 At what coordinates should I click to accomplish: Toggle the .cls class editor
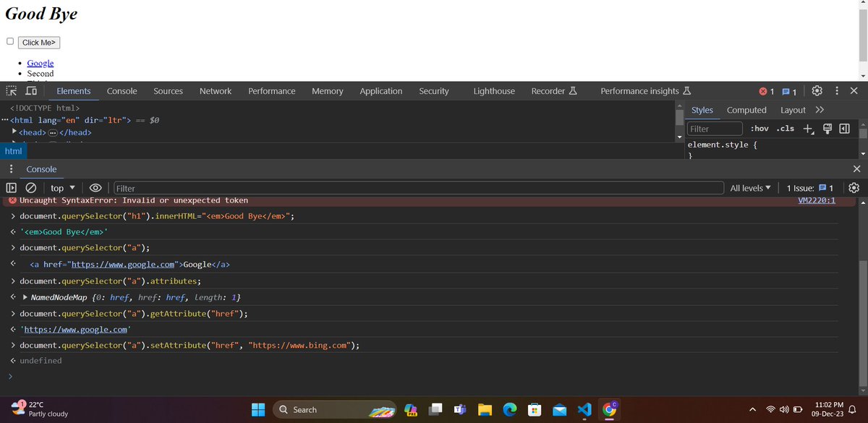pos(786,128)
